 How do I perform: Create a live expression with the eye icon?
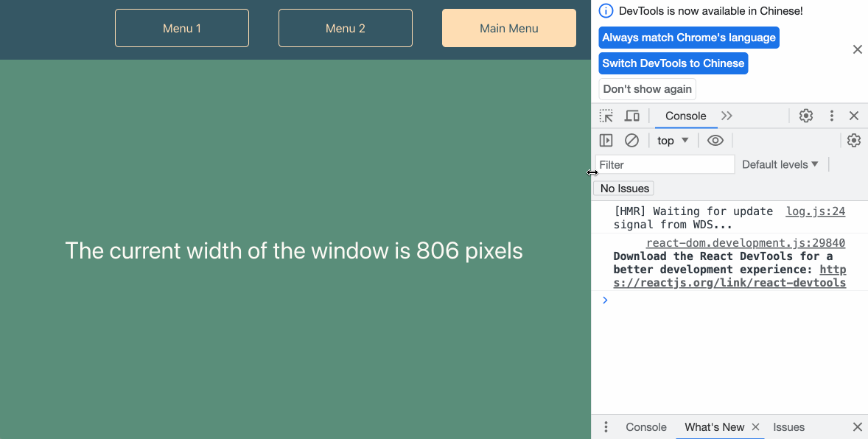click(x=715, y=141)
